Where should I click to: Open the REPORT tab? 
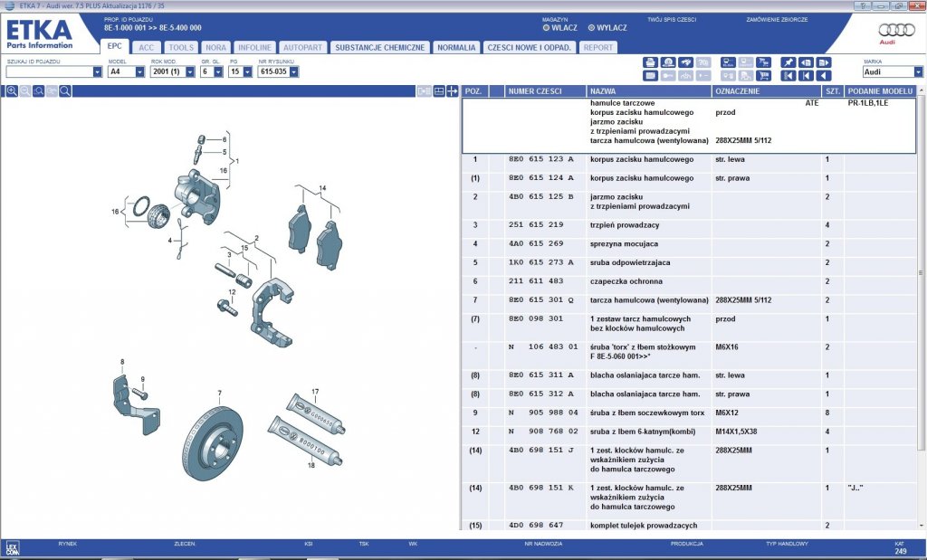[x=598, y=47]
